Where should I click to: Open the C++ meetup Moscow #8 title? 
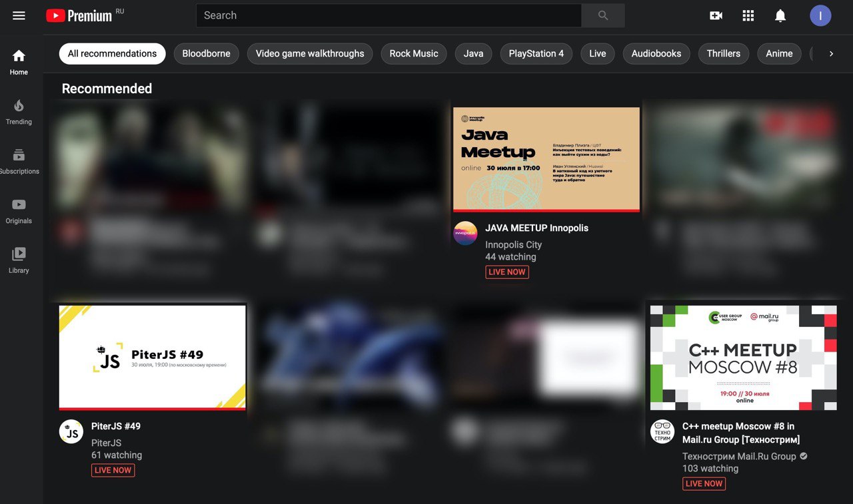pyautogui.click(x=741, y=433)
